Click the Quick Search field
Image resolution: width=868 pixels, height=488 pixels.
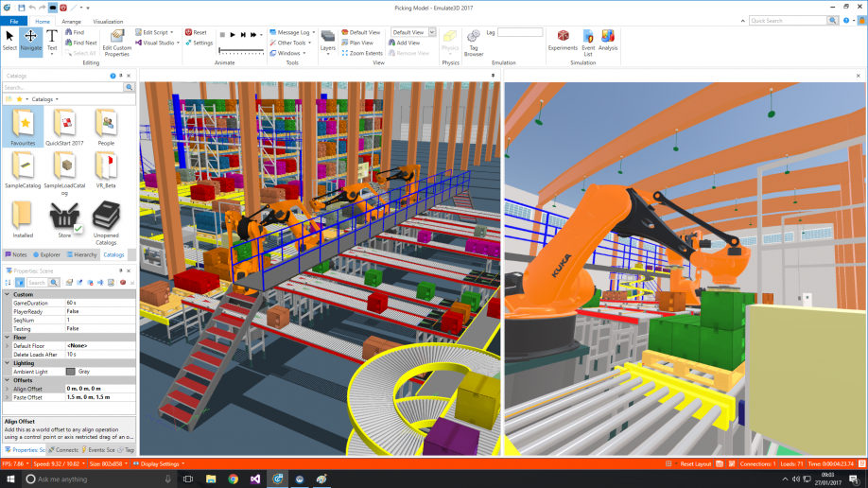click(789, 21)
